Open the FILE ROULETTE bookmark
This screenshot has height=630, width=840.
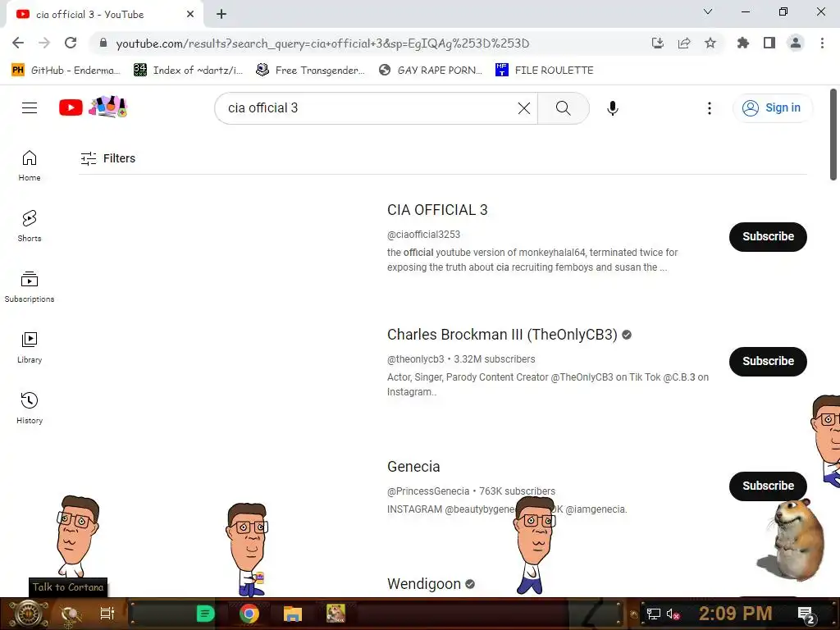click(545, 71)
